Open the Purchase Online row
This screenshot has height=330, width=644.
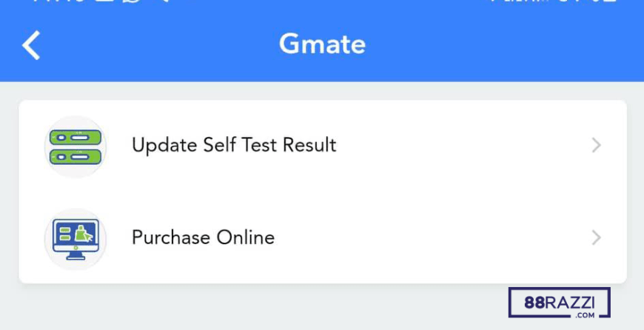click(323, 238)
